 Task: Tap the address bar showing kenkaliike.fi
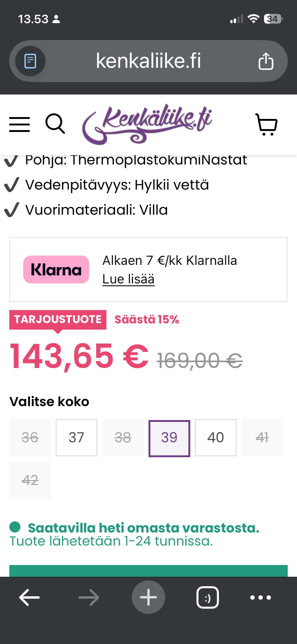tap(148, 61)
